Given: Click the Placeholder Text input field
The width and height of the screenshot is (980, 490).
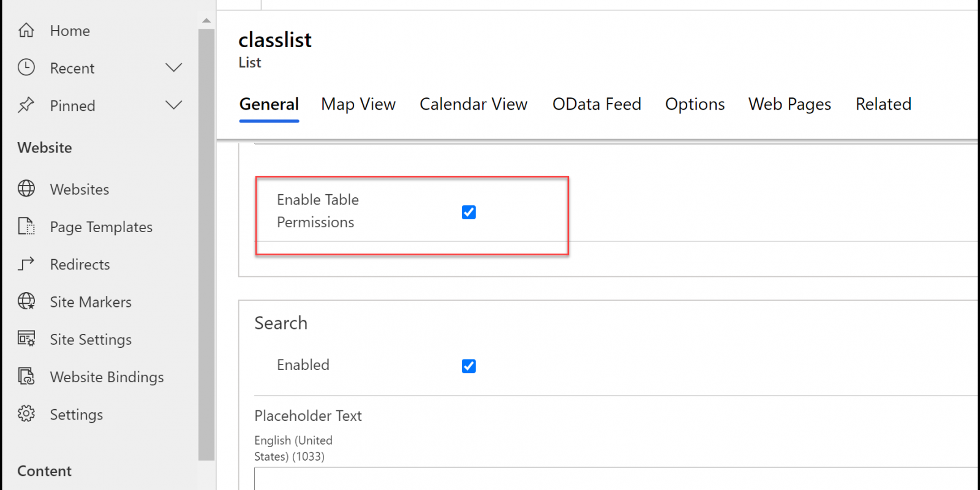Looking at the screenshot, I should point(616,478).
